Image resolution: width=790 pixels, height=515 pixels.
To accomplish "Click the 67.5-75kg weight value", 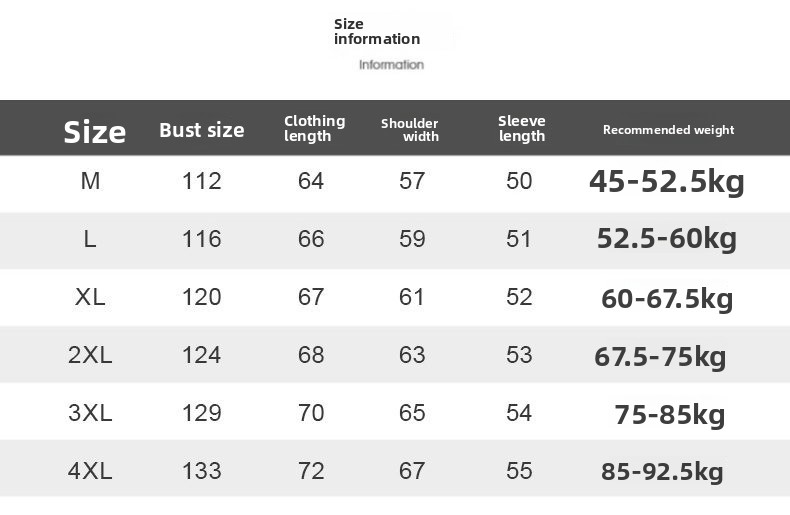I will [660, 357].
